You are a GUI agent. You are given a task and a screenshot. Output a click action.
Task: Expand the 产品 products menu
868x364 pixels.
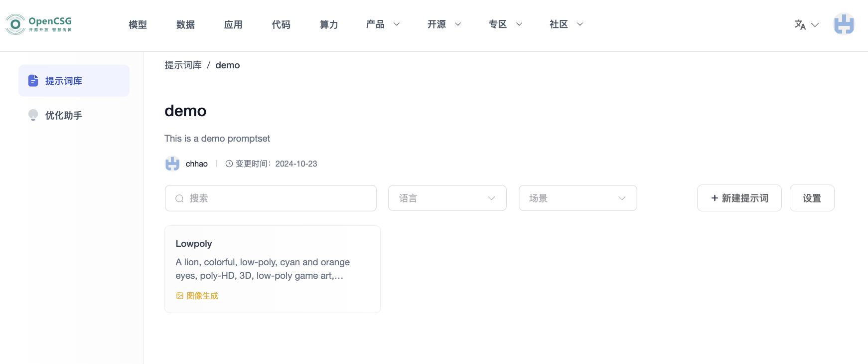pyautogui.click(x=382, y=24)
